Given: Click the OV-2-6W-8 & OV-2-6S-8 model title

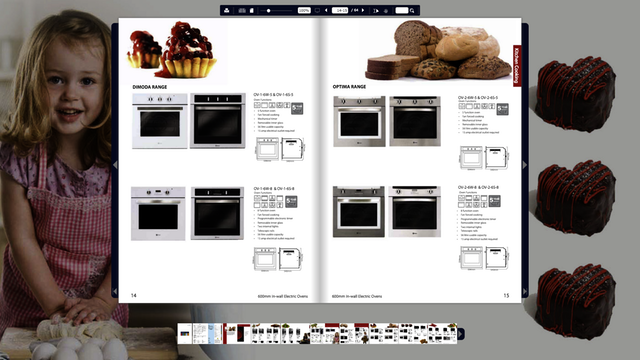Looking at the screenshot, I should tap(478, 187).
